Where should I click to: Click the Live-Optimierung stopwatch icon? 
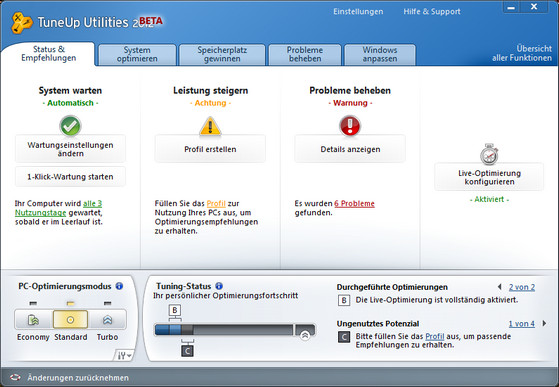pyautogui.click(x=489, y=154)
